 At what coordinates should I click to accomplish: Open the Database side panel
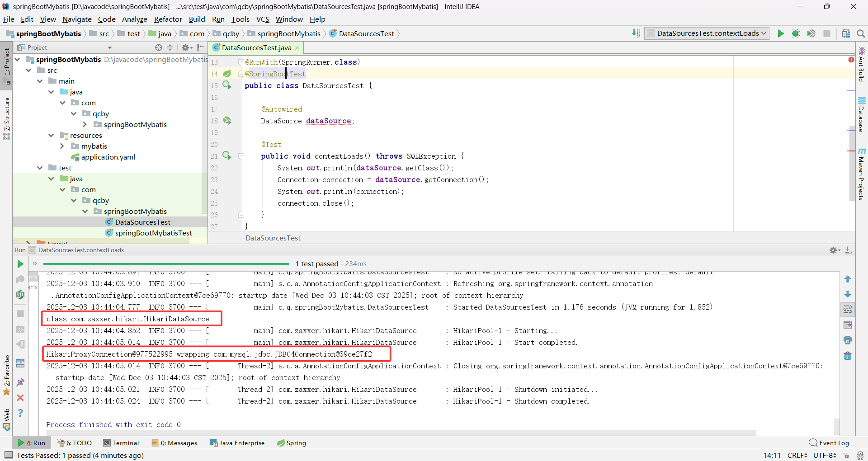[862, 114]
